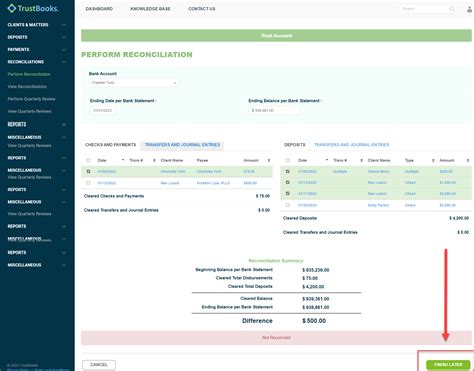The image size is (474, 371).
Task: Switch to Transfers and Journal Entries tab beside Deposits
Action: [x=352, y=145]
